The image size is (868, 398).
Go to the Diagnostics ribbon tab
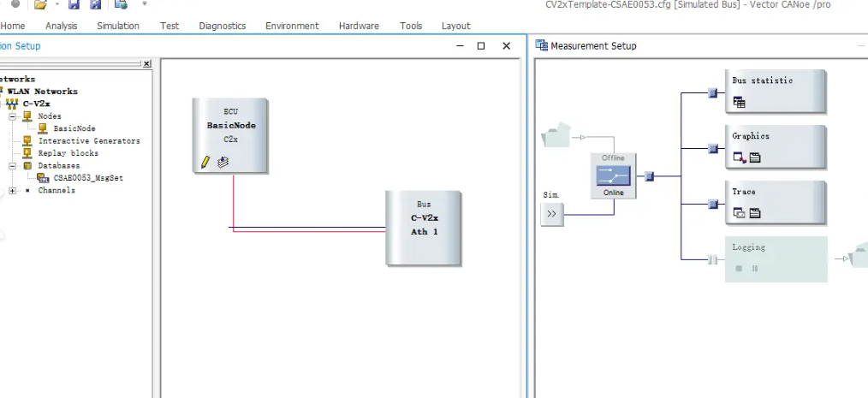[x=223, y=26]
